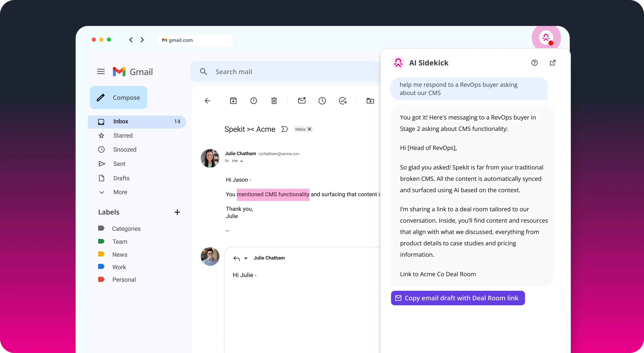The width and height of the screenshot is (644, 353).
Task: Expand recipient details arrow next to 'to me'
Action: click(x=241, y=161)
